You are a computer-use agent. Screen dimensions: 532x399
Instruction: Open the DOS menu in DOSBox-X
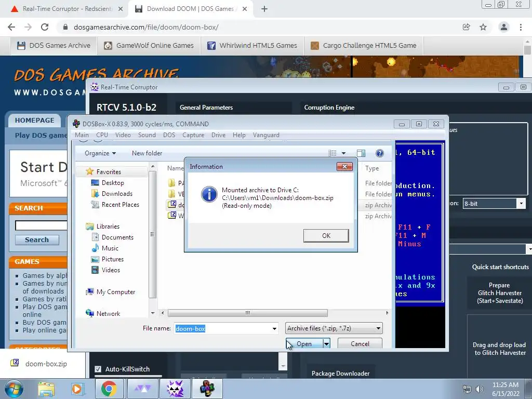169,135
